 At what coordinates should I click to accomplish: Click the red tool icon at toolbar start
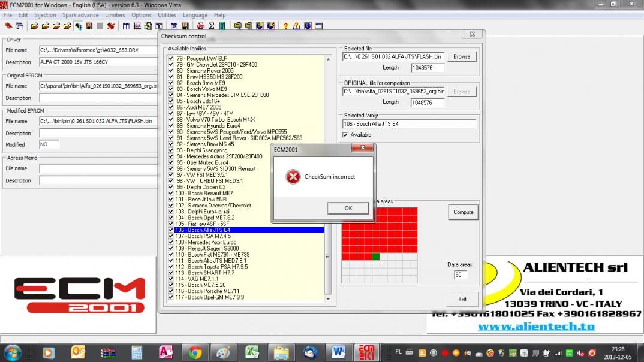tap(8, 26)
